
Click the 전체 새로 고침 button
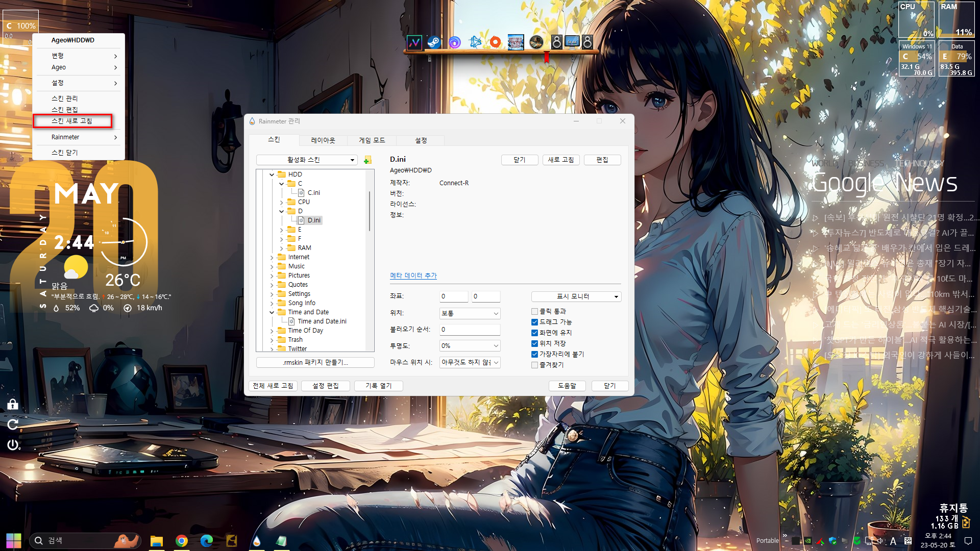[x=273, y=386]
